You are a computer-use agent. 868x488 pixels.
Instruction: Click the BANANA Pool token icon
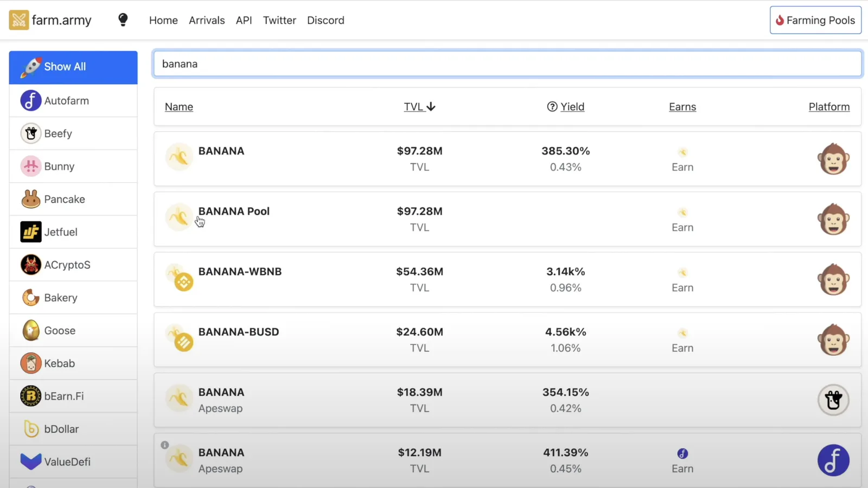[179, 217]
